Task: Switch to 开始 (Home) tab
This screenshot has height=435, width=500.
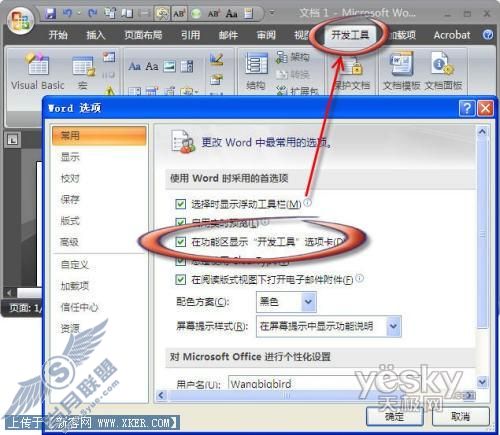Action: (x=58, y=35)
